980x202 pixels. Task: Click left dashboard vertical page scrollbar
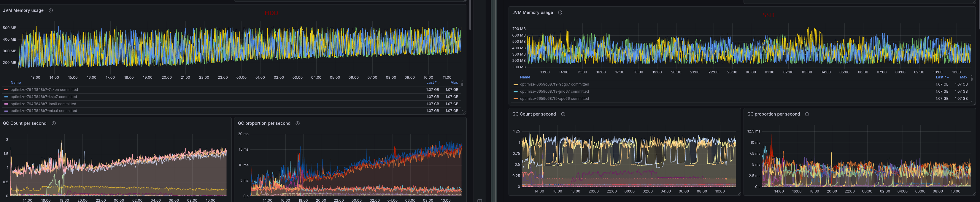pos(470,15)
